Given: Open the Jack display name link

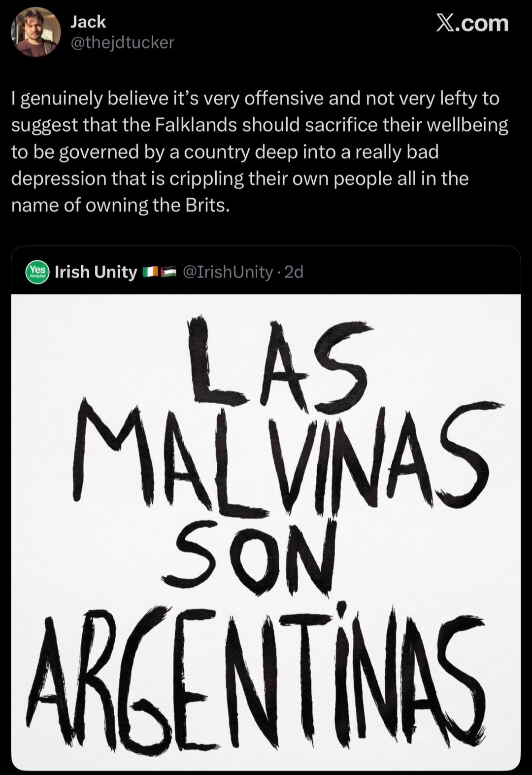Looking at the screenshot, I should coord(88,22).
